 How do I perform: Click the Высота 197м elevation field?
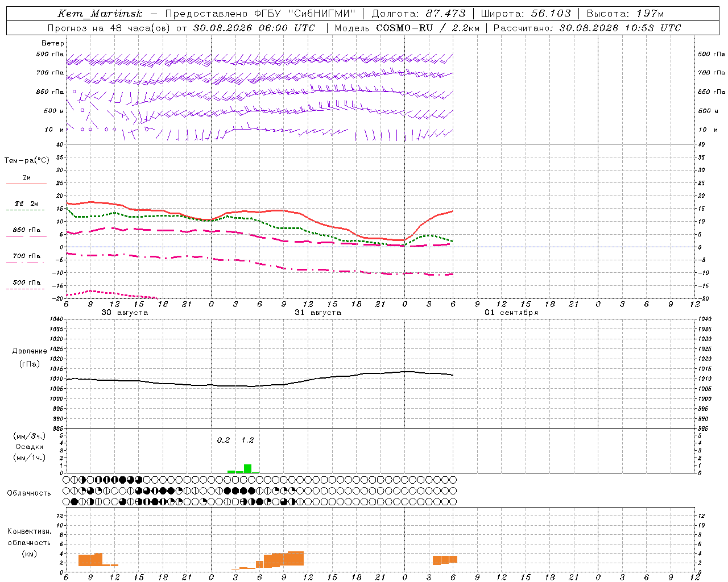pos(625,14)
